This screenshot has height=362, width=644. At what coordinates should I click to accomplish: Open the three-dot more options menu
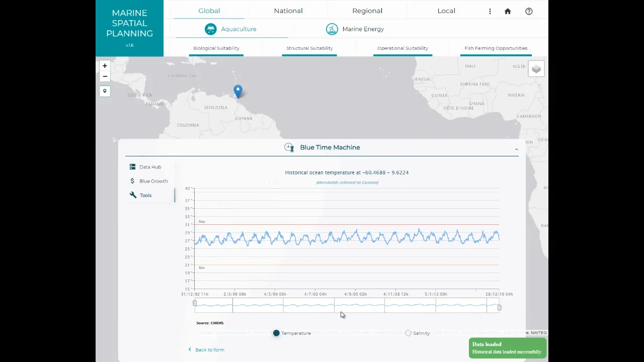(490, 11)
